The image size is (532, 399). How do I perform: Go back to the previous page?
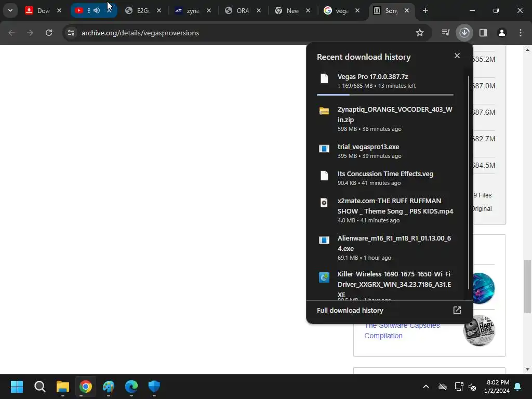[11, 33]
